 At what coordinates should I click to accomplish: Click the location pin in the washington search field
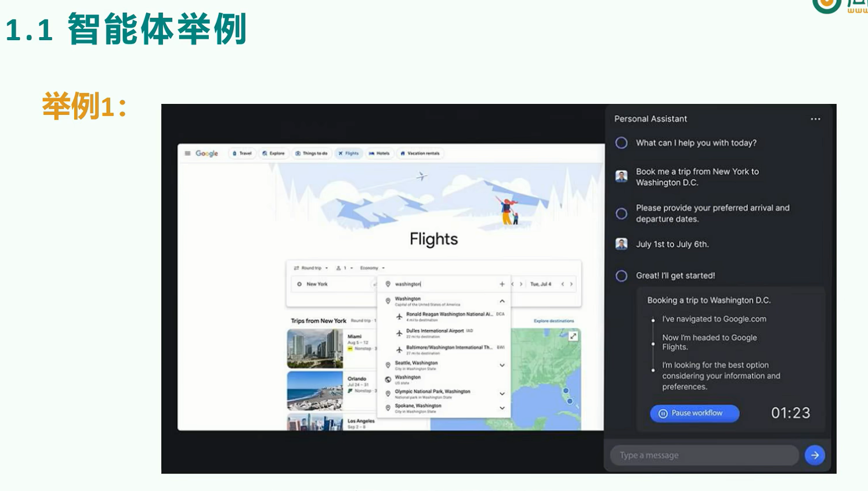pyautogui.click(x=388, y=284)
